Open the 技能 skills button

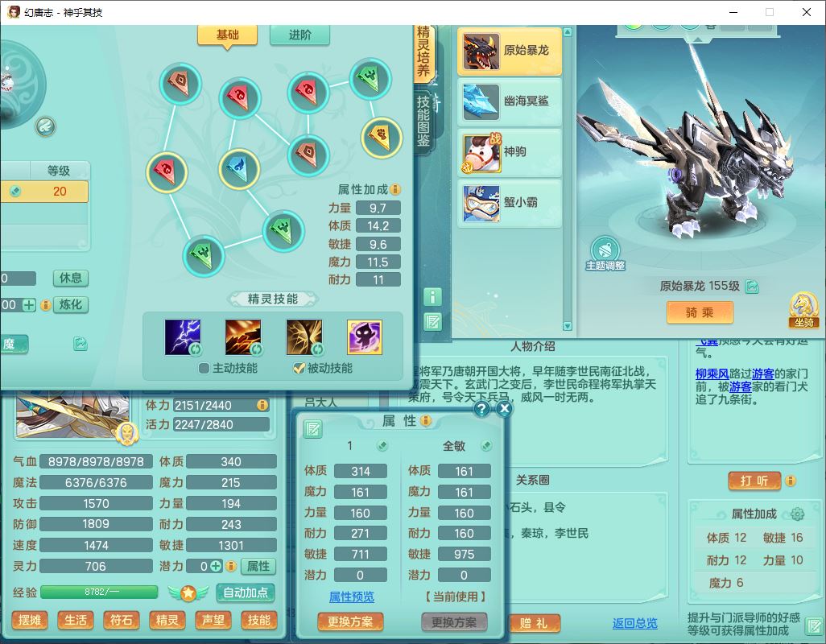(x=258, y=621)
